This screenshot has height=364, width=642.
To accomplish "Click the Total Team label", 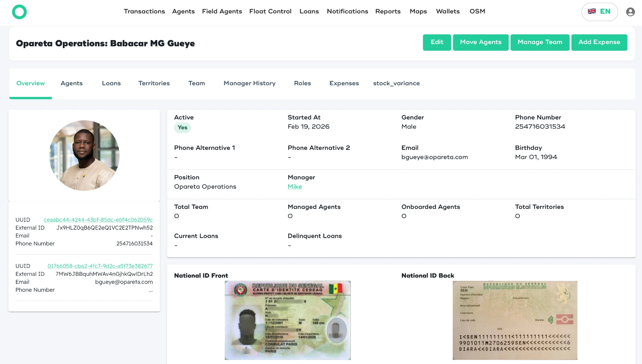I will (191, 207).
